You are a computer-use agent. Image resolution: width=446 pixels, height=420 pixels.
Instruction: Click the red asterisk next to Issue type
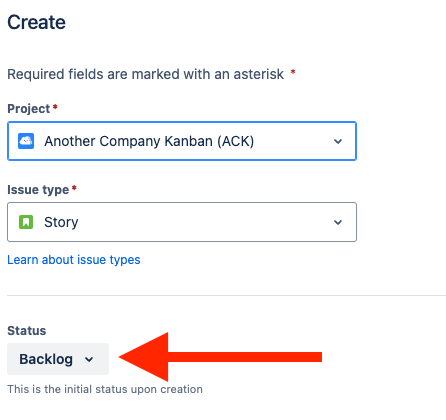click(x=74, y=188)
